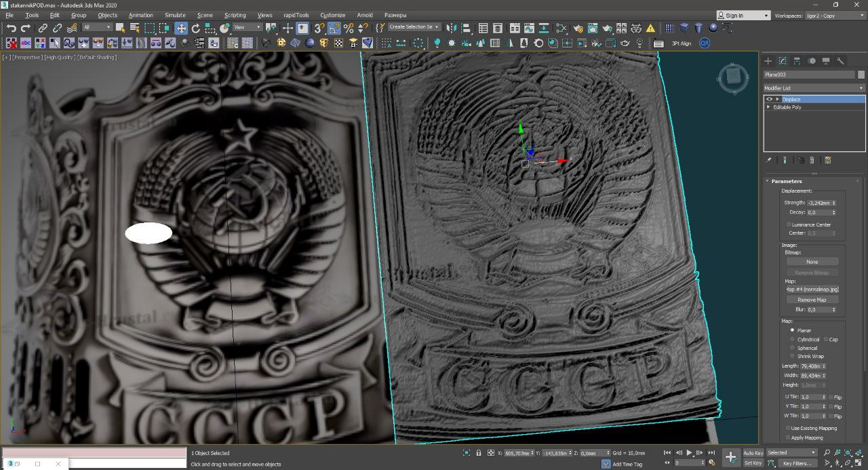Open Select by Name icon
Viewport: 868px width, 470px height.
[134, 28]
